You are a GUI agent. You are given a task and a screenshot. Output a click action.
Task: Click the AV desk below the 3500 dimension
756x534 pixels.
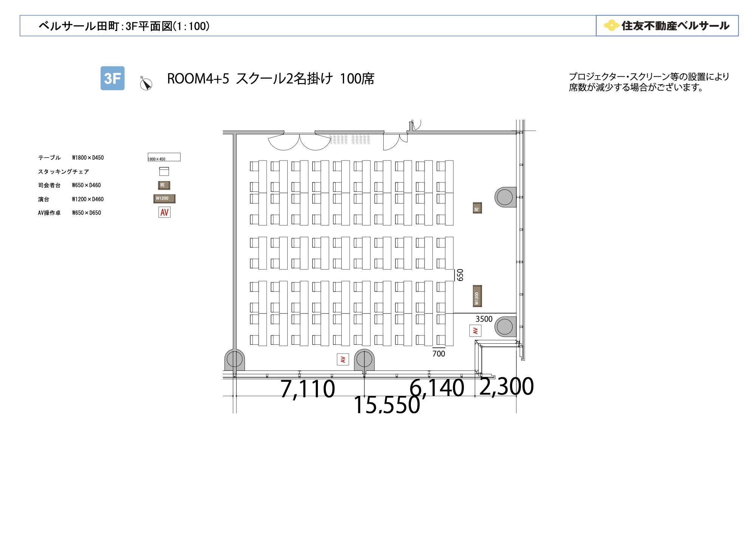475,331
